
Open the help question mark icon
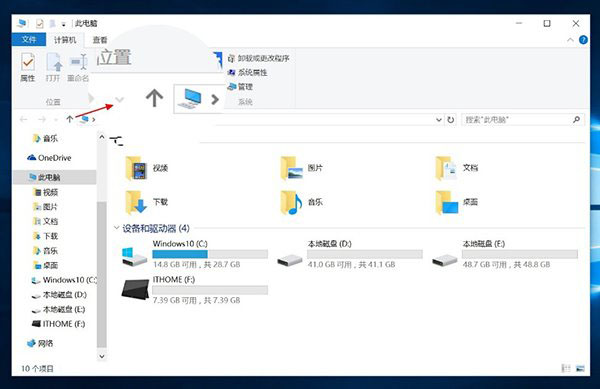pyautogui.click(x=583, y=40)
